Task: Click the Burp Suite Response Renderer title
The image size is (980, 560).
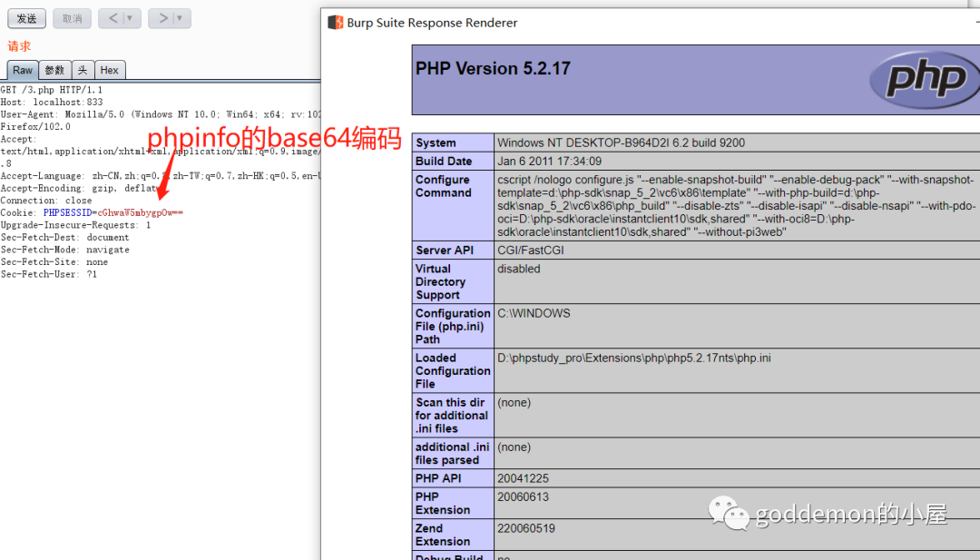Action: pos(432,23)
